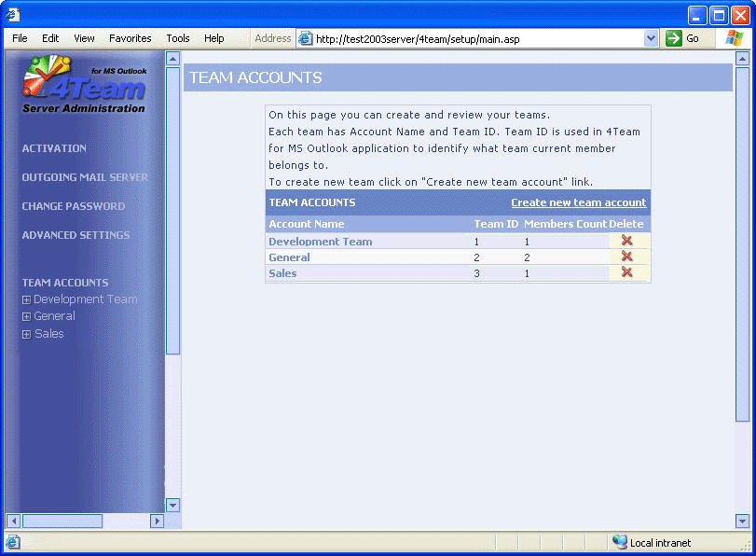756x556 pixels.
Task: Click Members Count value 2 for General
Action: (527, 257)
